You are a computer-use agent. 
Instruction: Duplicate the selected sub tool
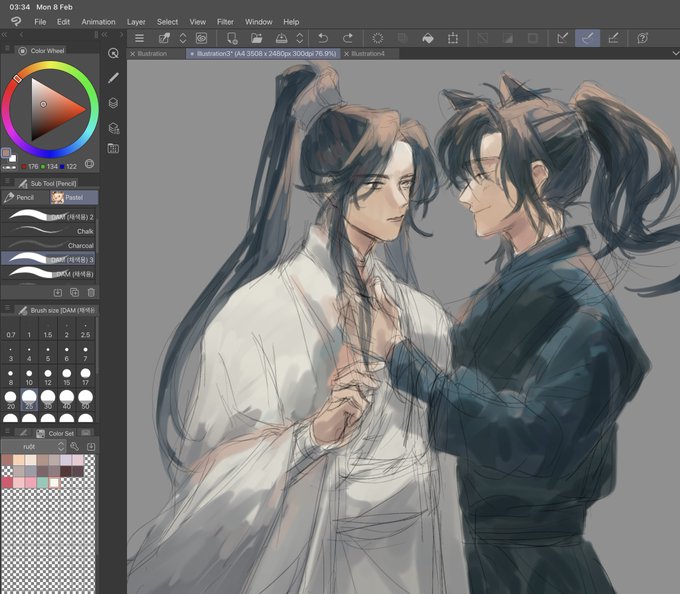click(x=74, y=293)
